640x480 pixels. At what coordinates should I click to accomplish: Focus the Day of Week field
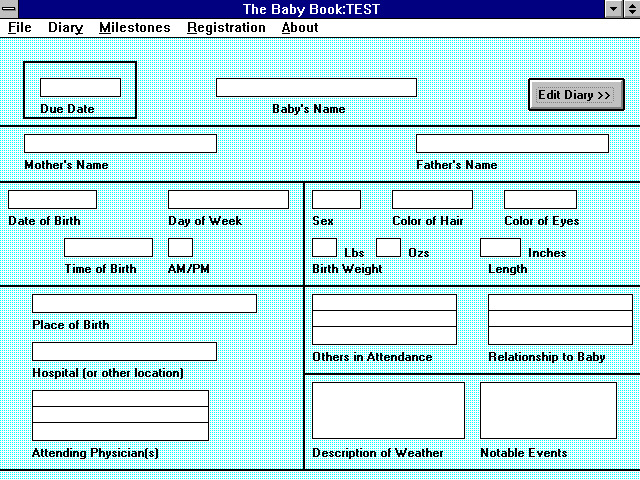pos(228,200)
